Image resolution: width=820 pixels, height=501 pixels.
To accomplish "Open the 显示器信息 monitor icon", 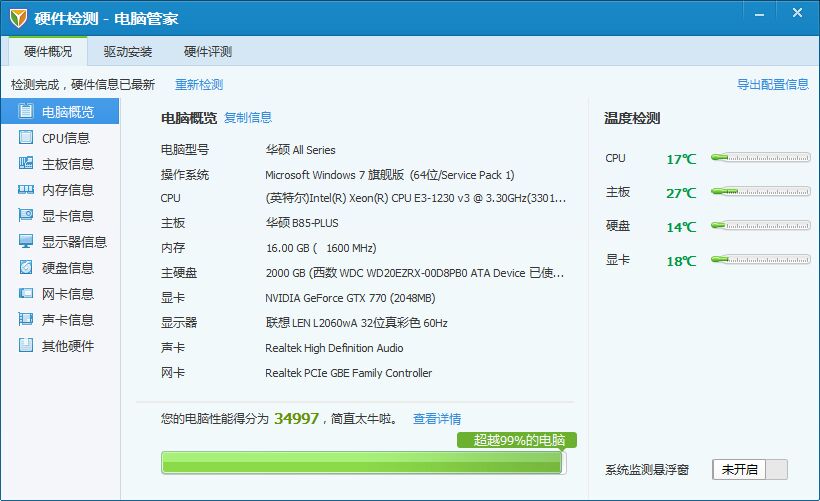I will (x=25, y=241).
